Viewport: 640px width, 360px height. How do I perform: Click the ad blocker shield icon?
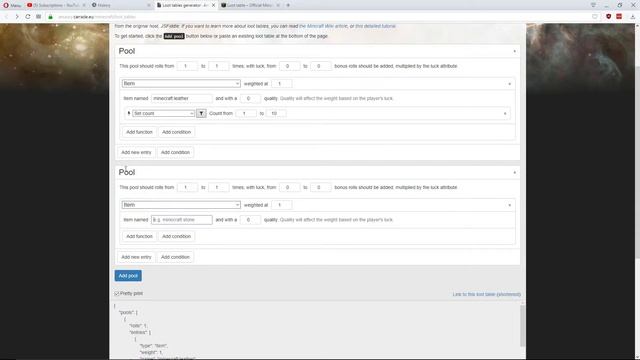click(x=609, y=17)
